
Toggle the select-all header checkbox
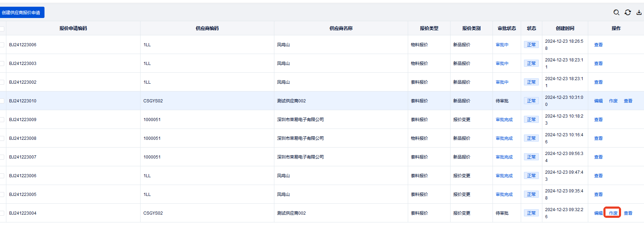click(x=2, y=29)
